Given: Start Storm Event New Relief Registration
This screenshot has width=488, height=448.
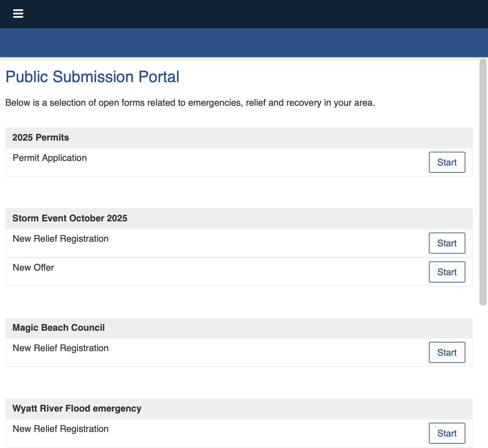Looking at the screenshot, I should click(x=447, y=243).
